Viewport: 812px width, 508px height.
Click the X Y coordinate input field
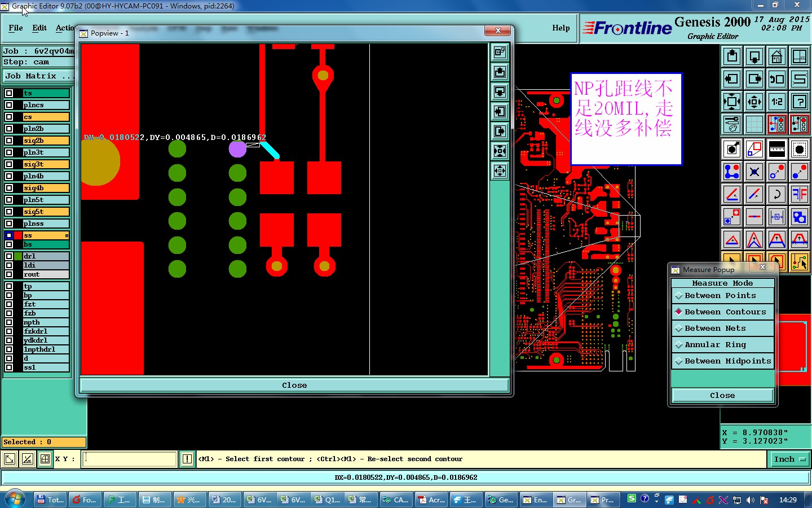click(130, 459)
